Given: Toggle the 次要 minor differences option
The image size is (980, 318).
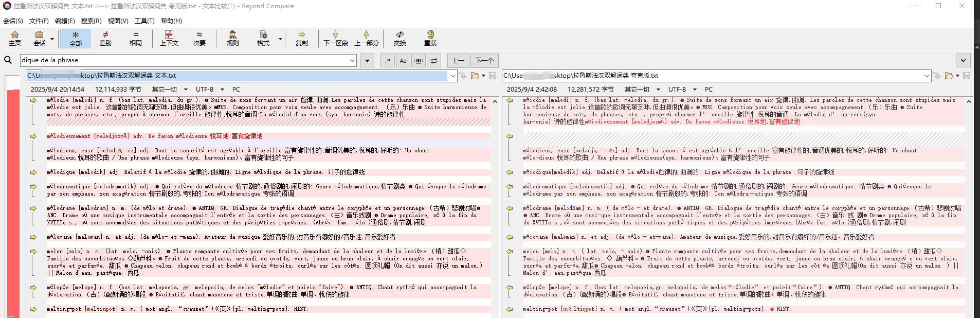Looking at the screenshot, I should (x=199, y=39).
